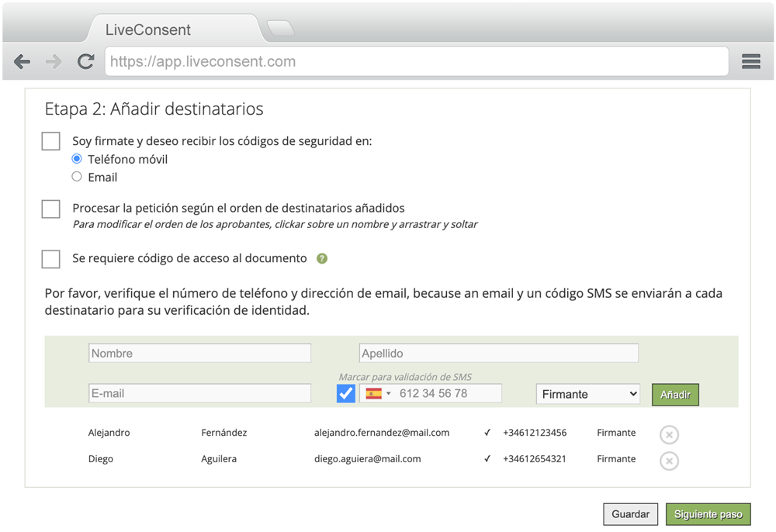Click the Spanish flag icon in the phone field
The width and height of the screenshot is (776, 532).
point(372,393)
